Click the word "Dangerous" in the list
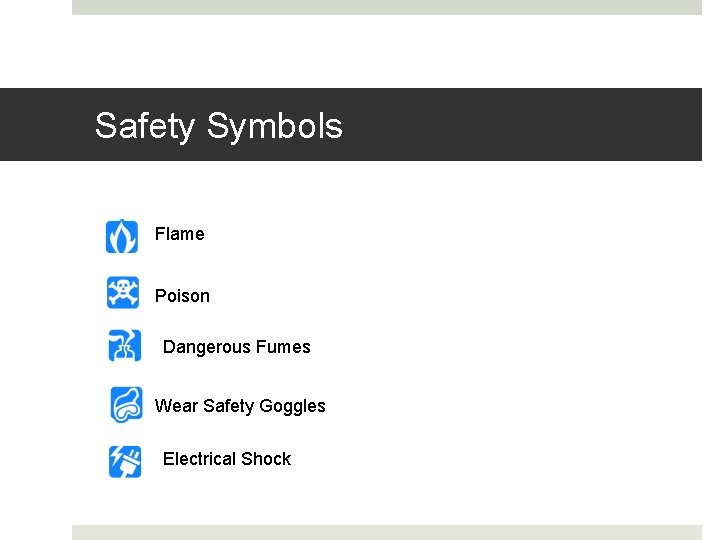Image resolution: width=720 pixels, height=540 pixels. (205, 347)
